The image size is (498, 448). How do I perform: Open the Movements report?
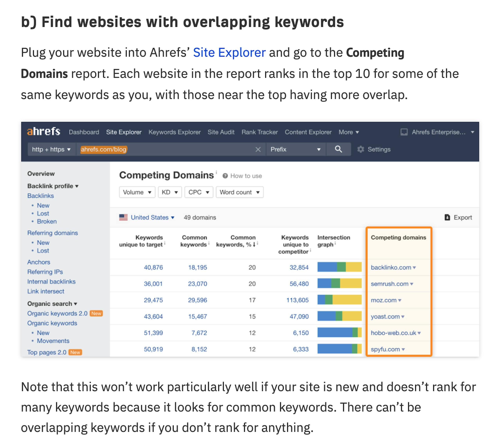(53, 341)
